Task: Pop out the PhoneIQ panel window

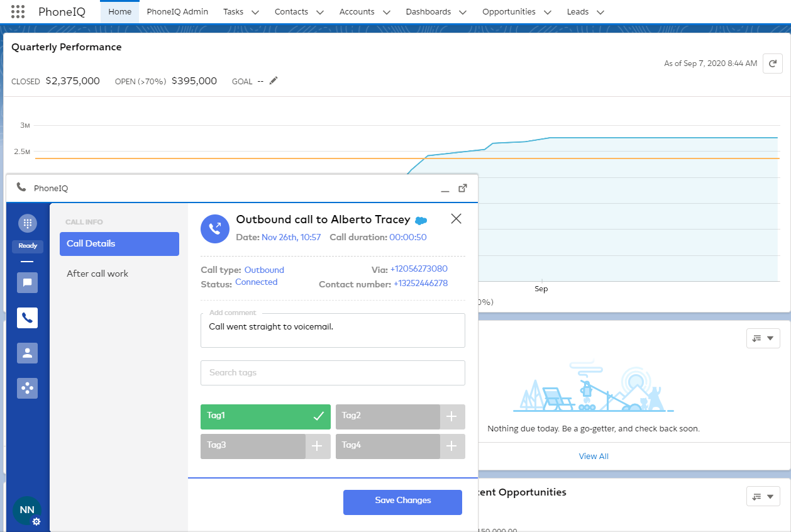Action: (x=463, y=188)
